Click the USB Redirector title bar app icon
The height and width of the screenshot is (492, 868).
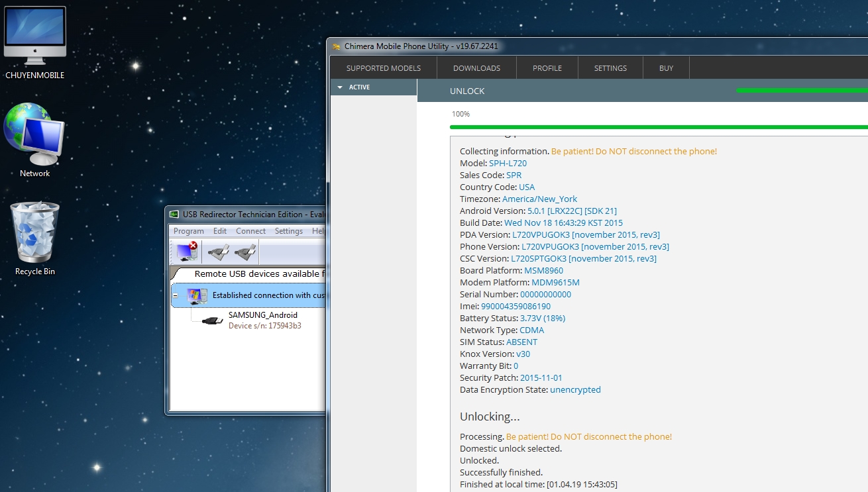click(x=174, y=214)
